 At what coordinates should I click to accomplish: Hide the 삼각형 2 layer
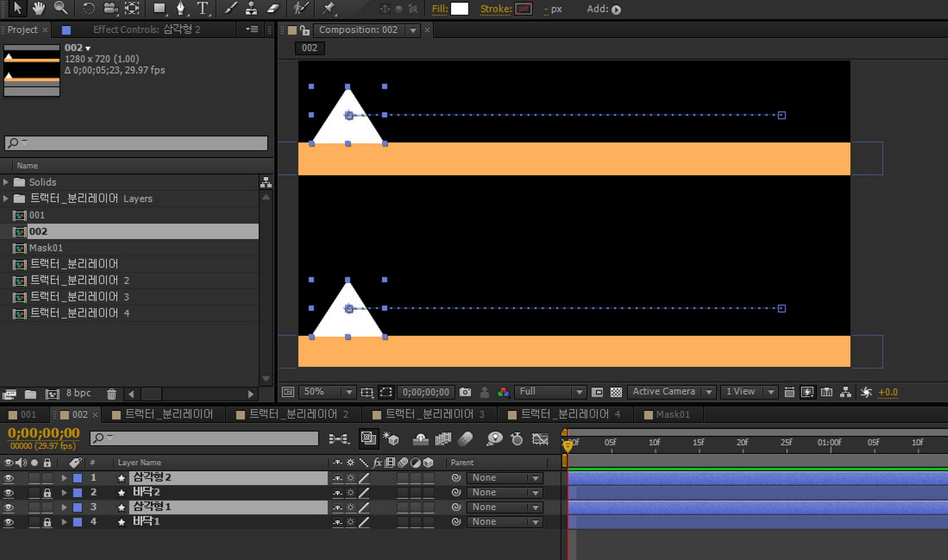(x=9, y=478)
